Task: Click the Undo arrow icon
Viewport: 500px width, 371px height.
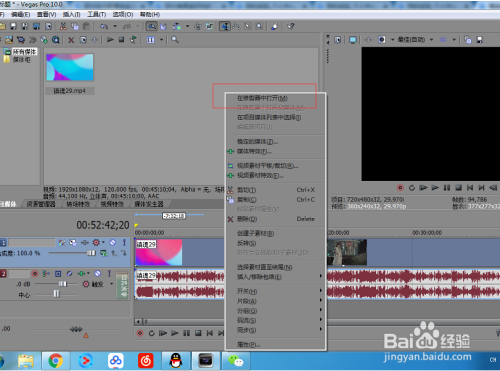Action: (x=104, y=26)
